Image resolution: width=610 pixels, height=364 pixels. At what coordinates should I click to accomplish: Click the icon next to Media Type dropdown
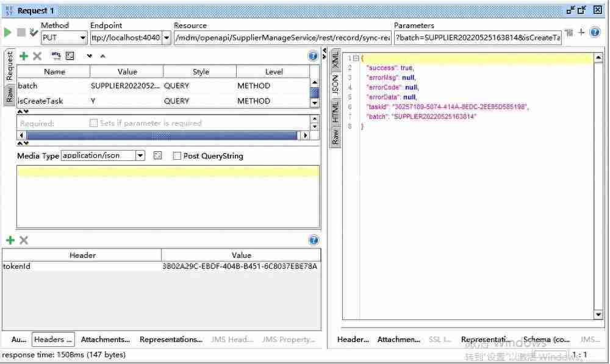[157, 155]
